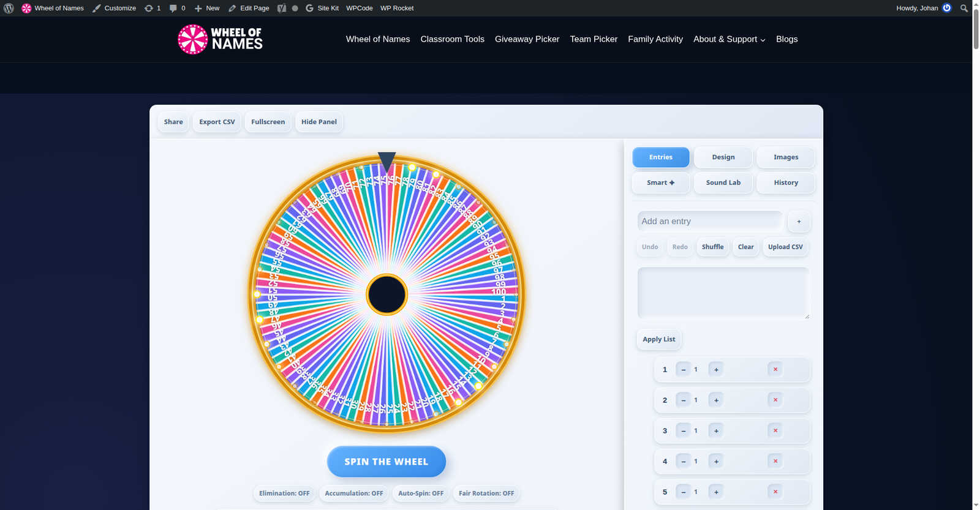Screen dimensions: 980x510
Task: Increase weight of entry 3
Action: (x=716, y=430)
